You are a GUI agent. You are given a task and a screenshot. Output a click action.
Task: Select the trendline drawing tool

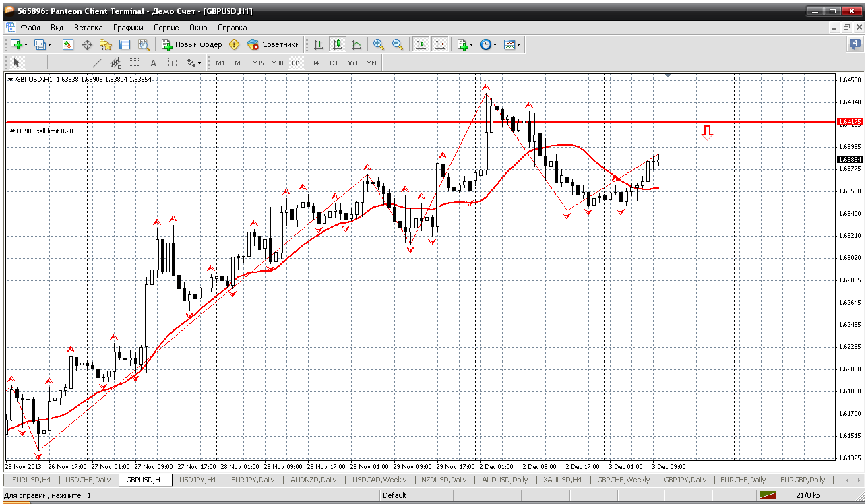(96, 63)
